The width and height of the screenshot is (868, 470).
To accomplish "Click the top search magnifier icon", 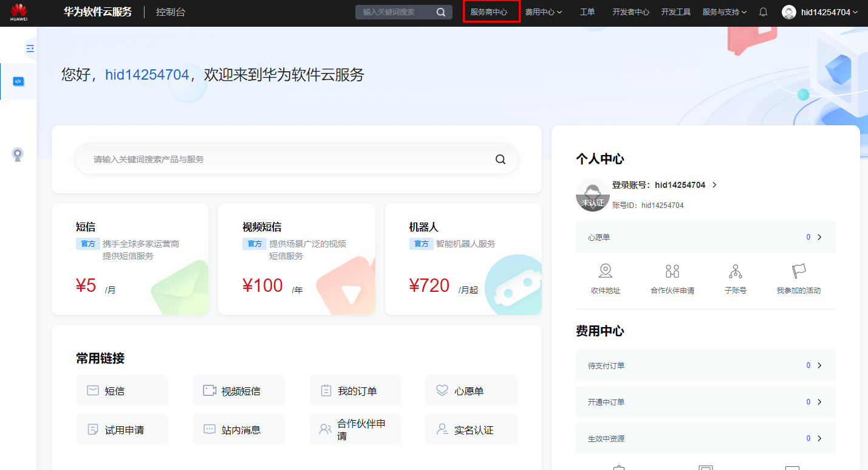I will 441,12.
